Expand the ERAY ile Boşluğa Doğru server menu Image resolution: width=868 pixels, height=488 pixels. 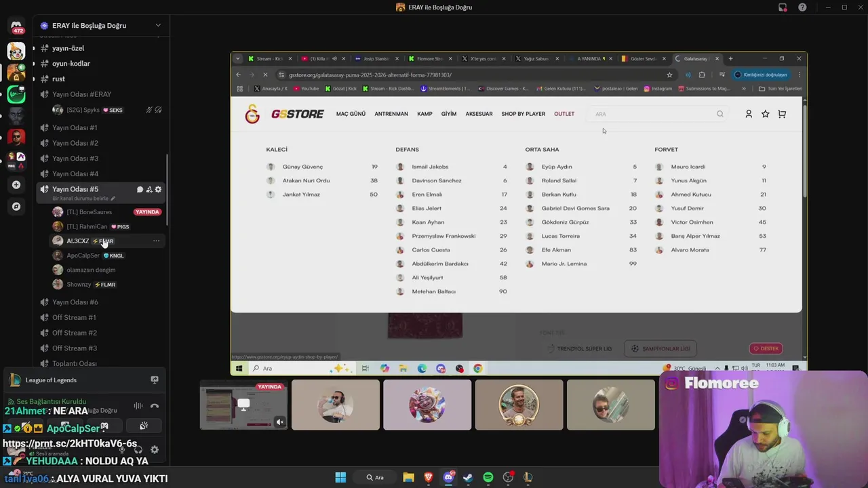tap(158, 26)
